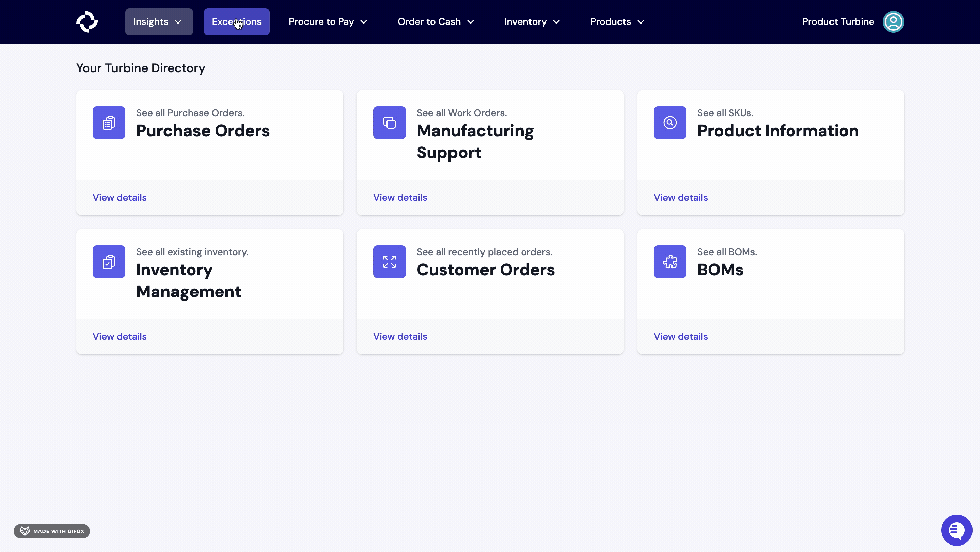Click the Turbine logo icon
Screen dimensions: 980x552
[87, 22]
